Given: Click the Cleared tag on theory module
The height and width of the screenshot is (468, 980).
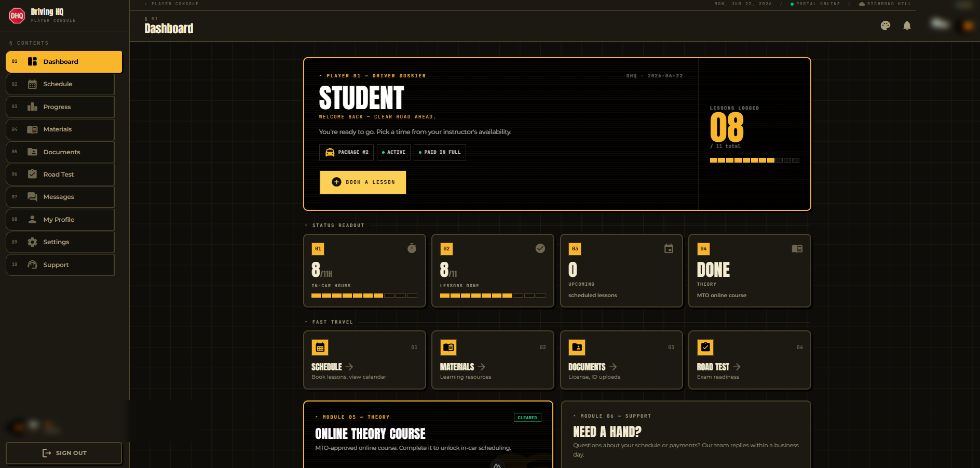Looking at the screenshot, I should 527,418.
